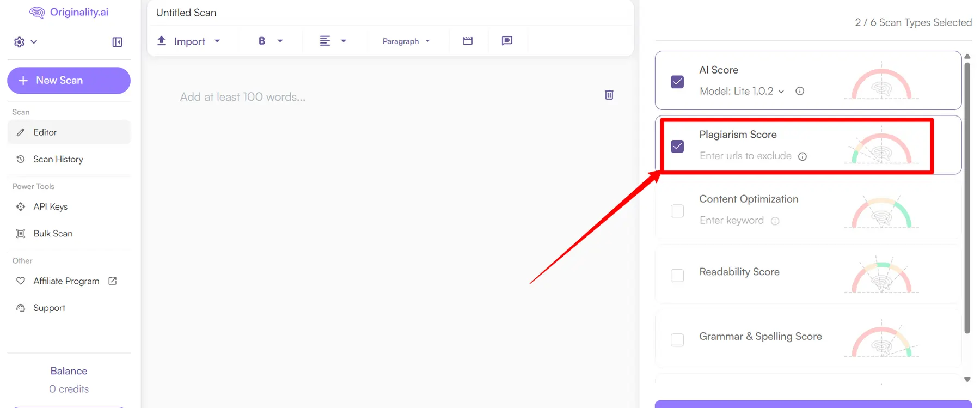
Task: Click the Originality.ai logo
Action: [69, 12]
